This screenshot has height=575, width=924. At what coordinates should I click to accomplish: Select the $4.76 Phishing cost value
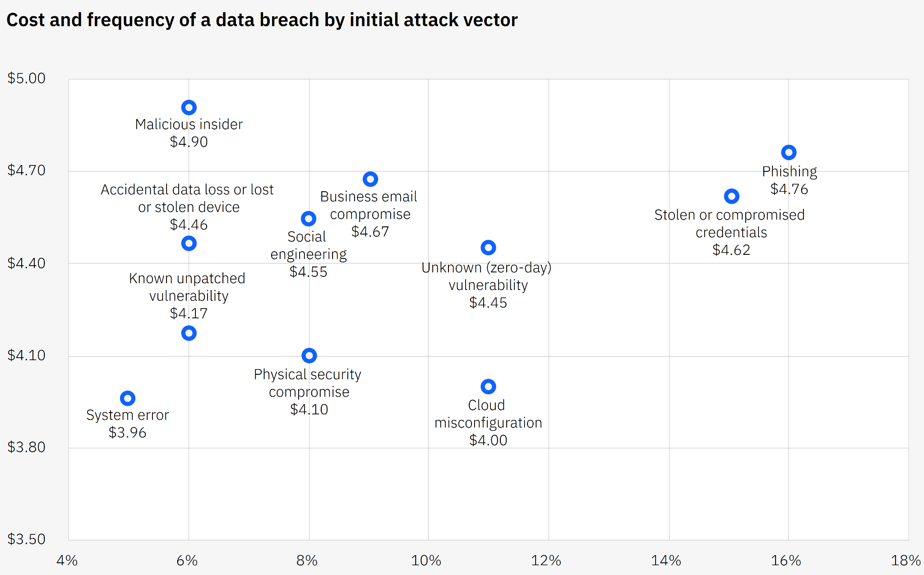[x=789, y=189]
